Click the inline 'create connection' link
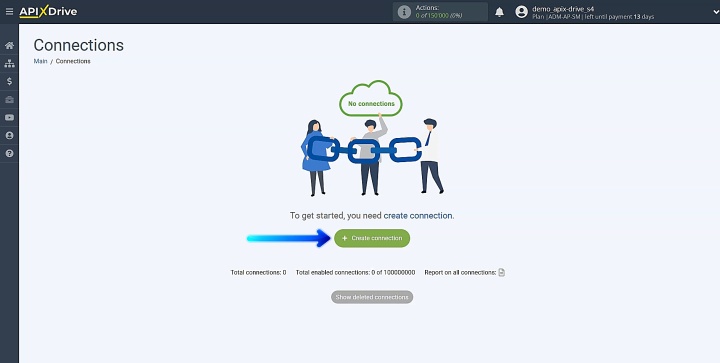The width and height of the screenshot is (720, 363). click(418, 216)
